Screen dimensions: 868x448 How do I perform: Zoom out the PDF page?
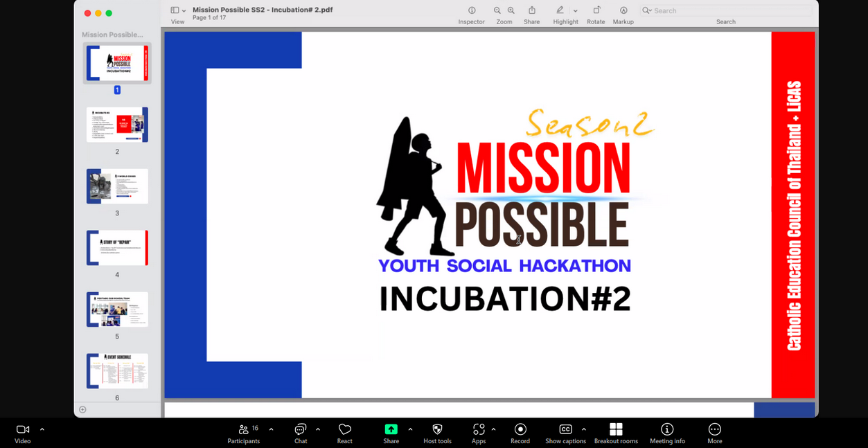tap(497, 10)
